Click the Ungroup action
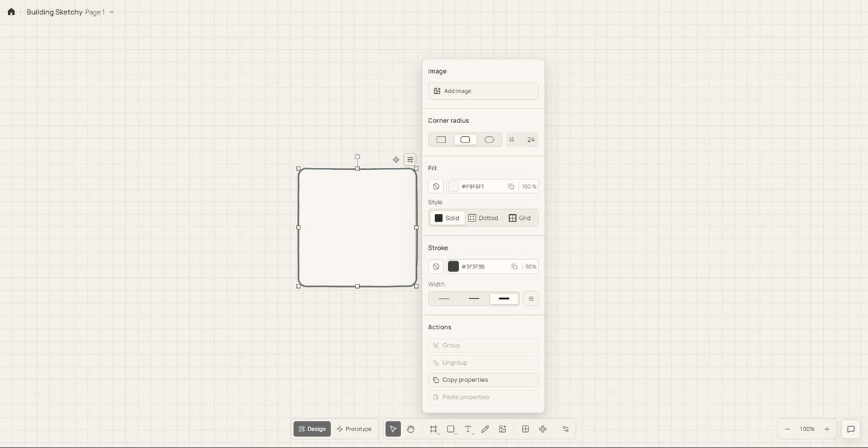868x448 pixels. tap(484, 363)
